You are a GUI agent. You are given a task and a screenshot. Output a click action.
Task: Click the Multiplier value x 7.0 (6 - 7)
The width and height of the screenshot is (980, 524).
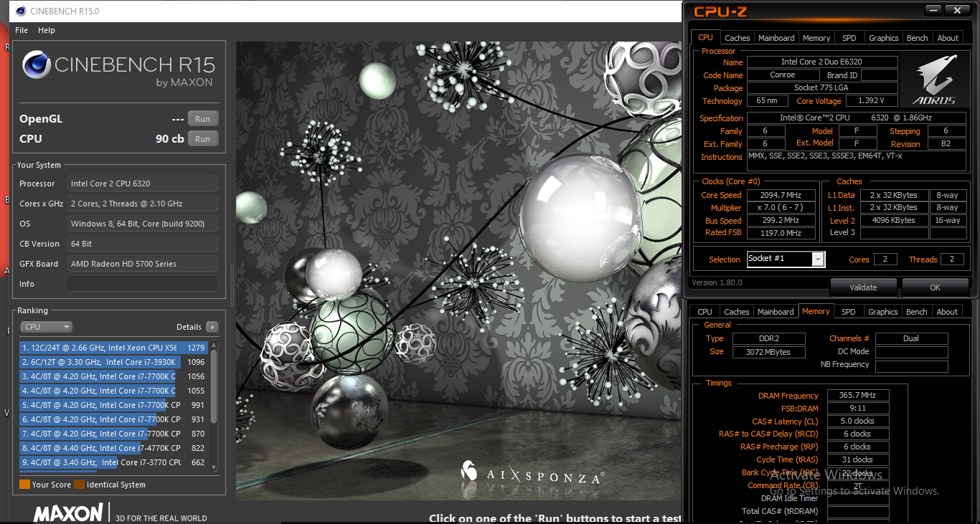pos(781,207)
